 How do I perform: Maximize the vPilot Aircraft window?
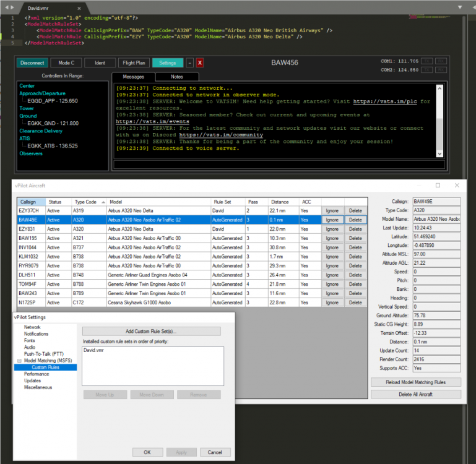coord(438,185)
